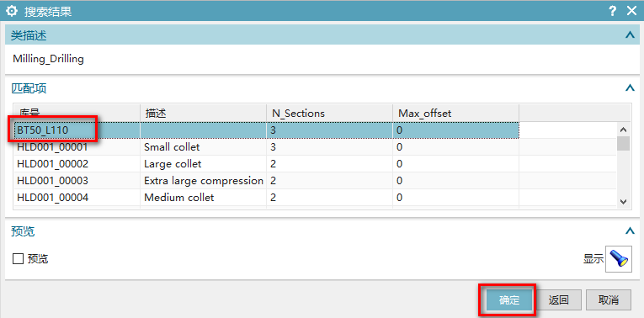Image resolution: width=644 pixels, height=318 pixels.
Task: Collapse the 类描述 section
Action: click(x=630, y=35)
